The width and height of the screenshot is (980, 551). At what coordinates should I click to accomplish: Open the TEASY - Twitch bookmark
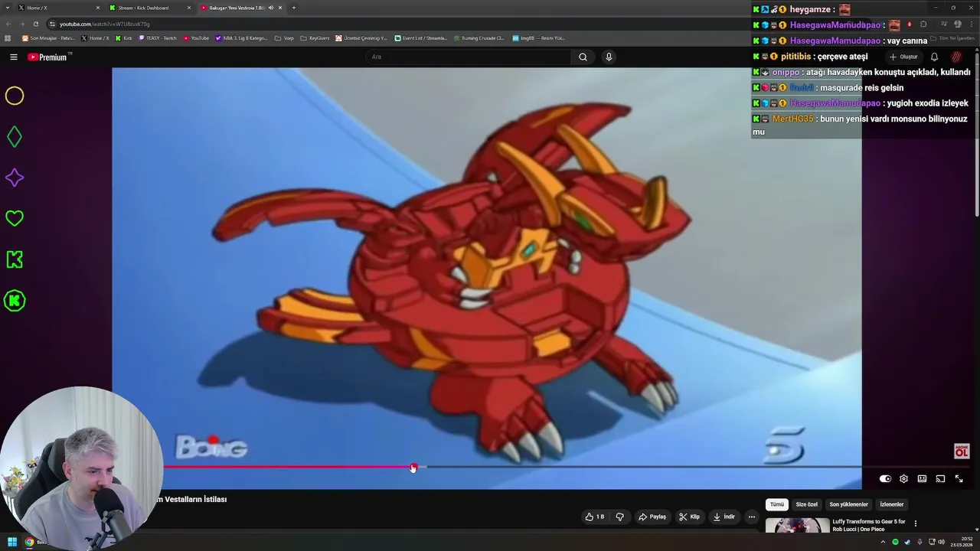point(158,37)
